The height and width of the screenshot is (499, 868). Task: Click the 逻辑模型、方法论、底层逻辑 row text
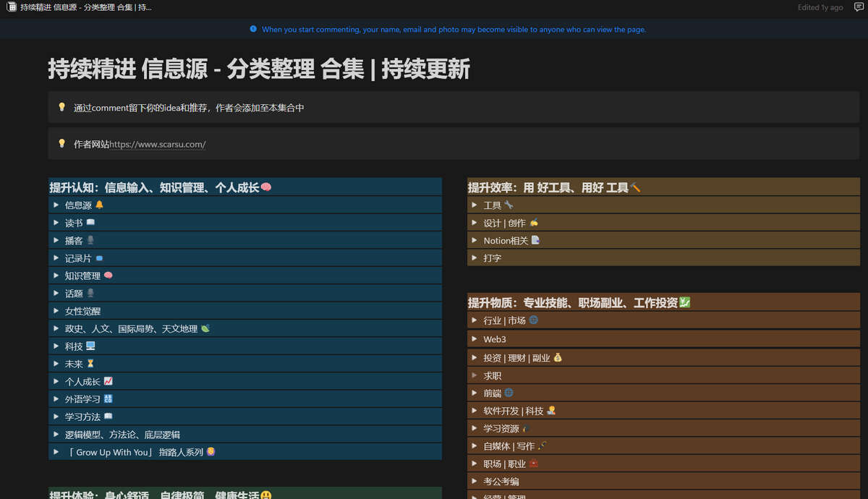pyautogui.click(x=122, y=435)
